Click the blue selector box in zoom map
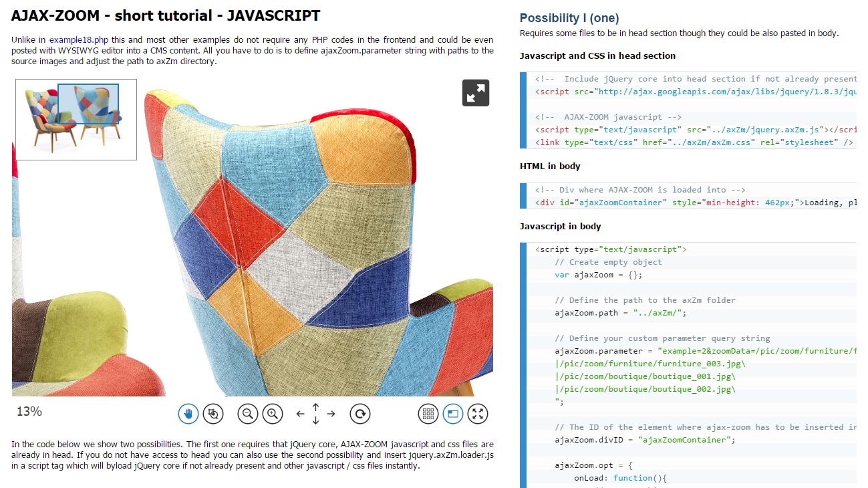868x488 pixels. coord(88,104)
